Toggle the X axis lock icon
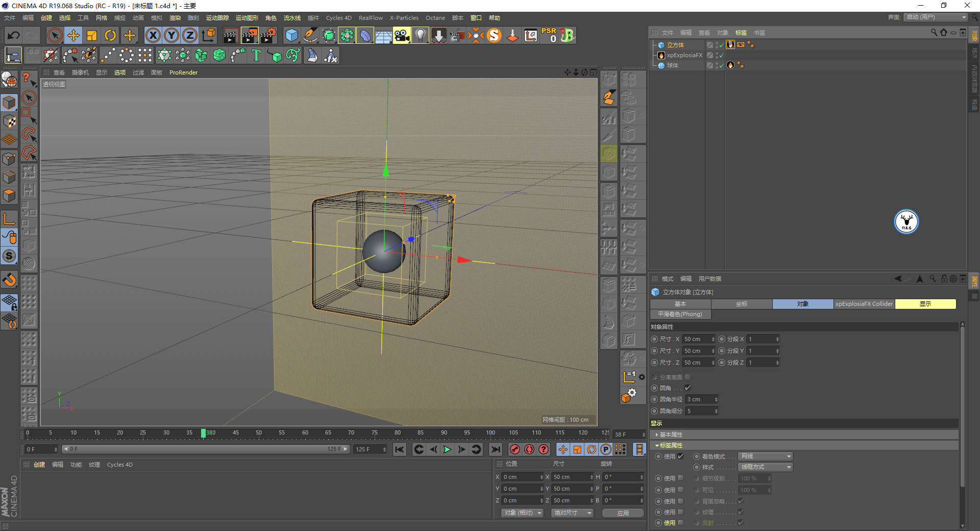The height and width of the screenshot is (531, 980). (153, 35)
